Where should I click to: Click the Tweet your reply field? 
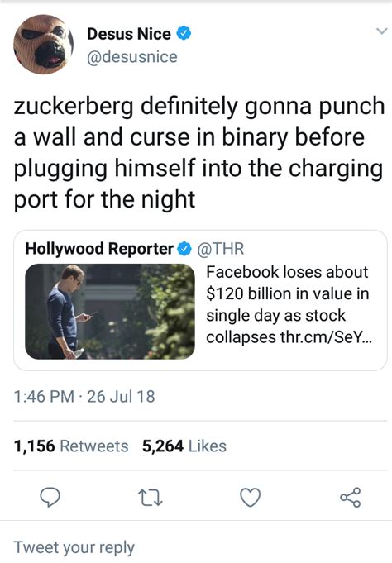coord(196,547)
